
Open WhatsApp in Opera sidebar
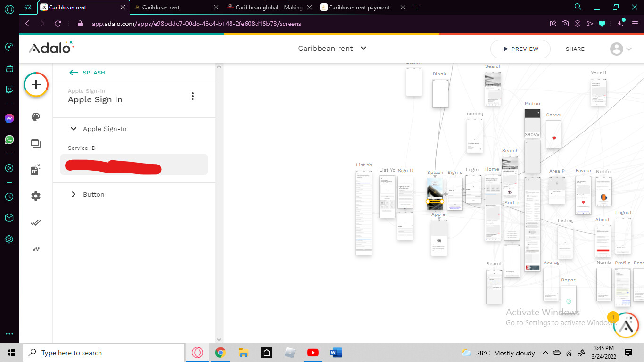(x=9, y=140)
